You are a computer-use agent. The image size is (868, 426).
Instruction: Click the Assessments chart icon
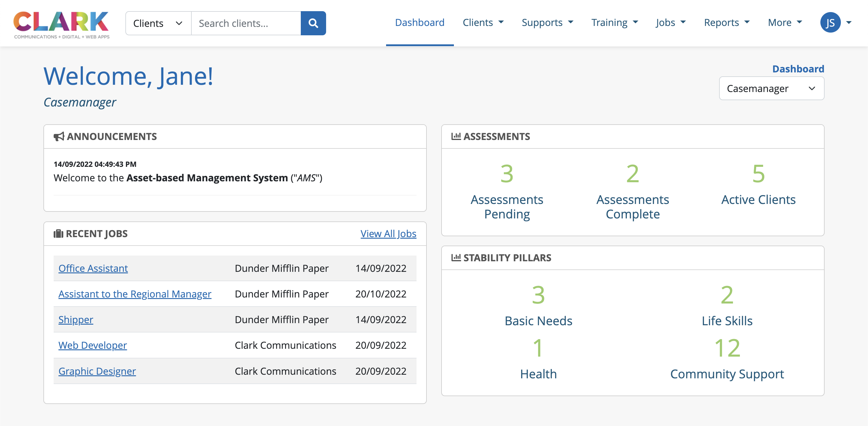456,136
